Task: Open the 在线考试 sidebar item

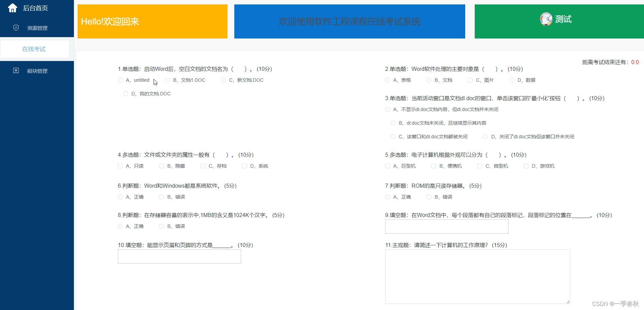Action: pyautogui.click(x=34, y=49)
